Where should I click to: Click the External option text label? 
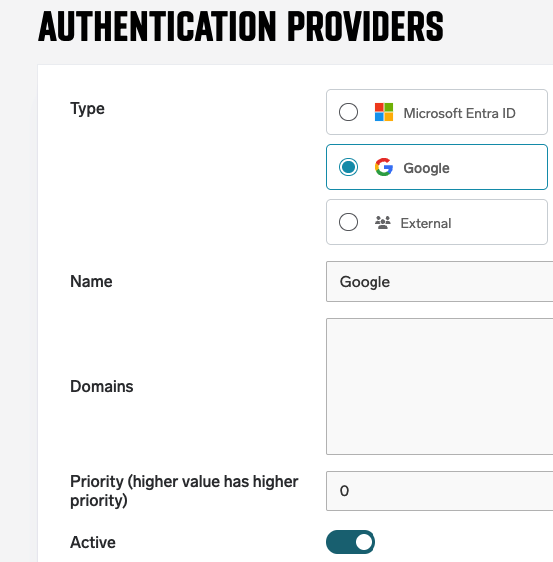coord(426,223)
